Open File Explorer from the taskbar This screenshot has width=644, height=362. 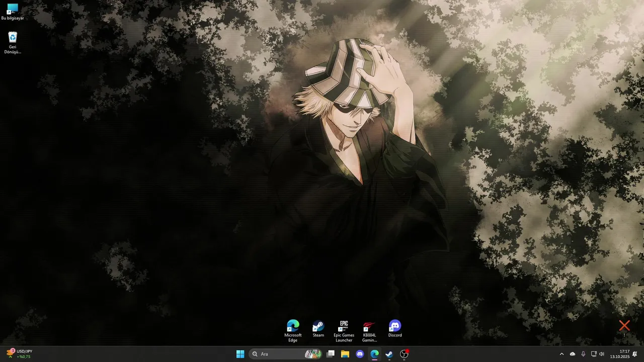(x=345, y=354)
